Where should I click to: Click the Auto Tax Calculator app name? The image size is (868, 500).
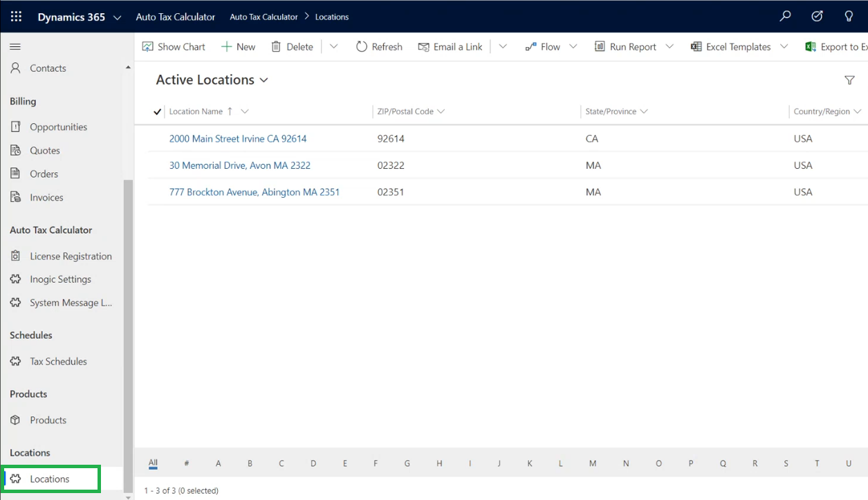coord(176,17)
